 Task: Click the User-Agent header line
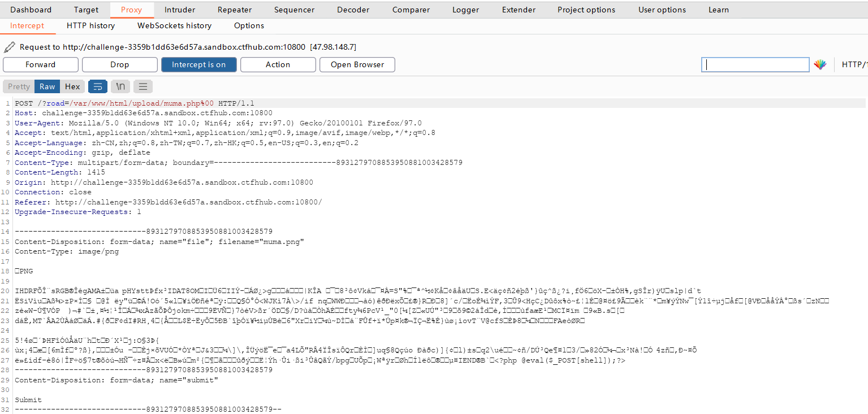coord(218,123)
